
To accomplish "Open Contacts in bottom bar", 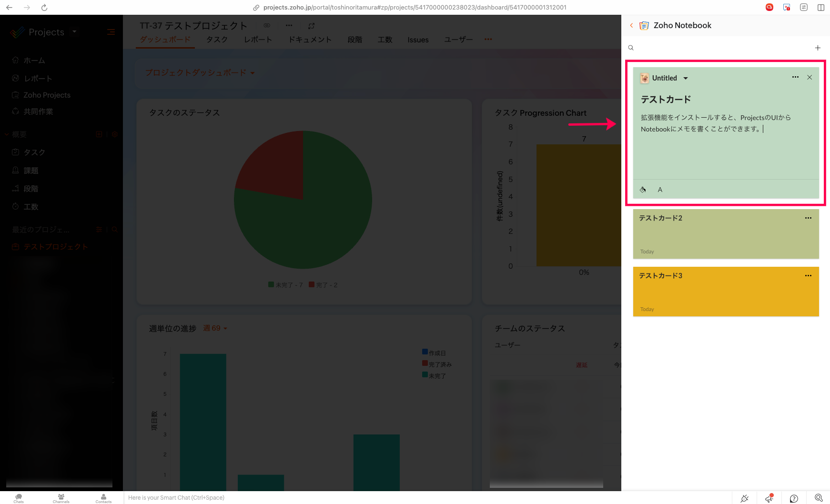I will click(x=103, y=498).
